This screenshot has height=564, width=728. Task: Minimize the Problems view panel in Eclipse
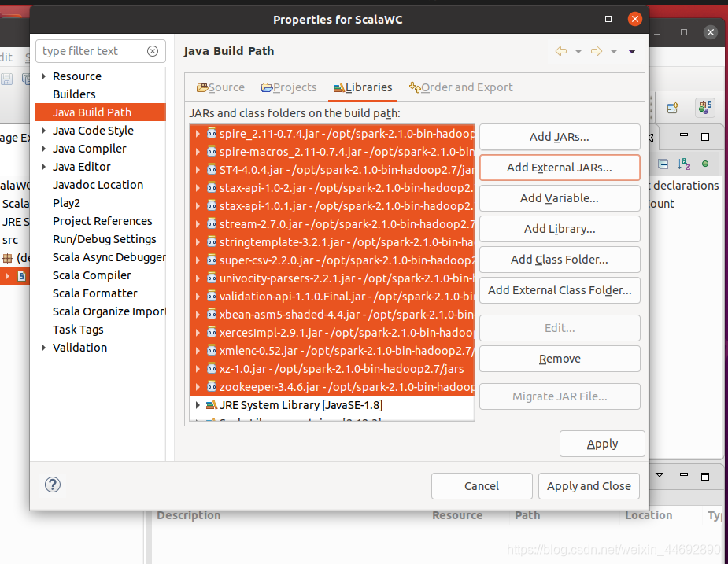683,475
